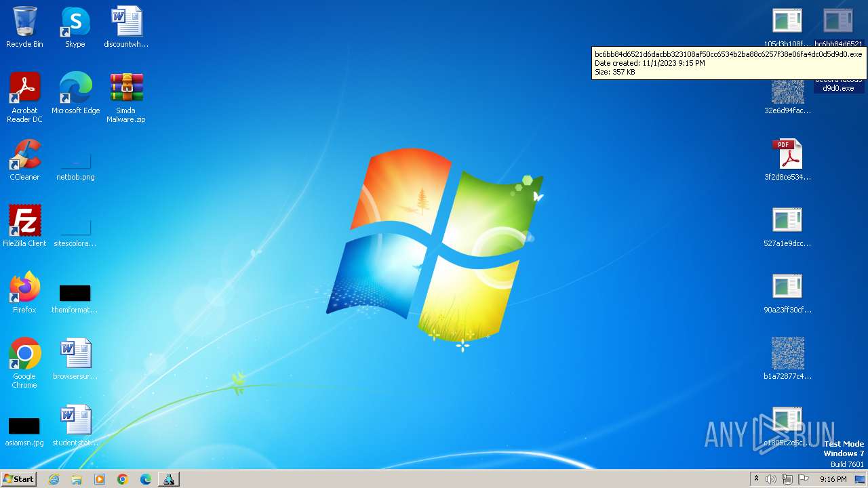Screen dimensions: 868x488
Task: Launch Google Chrome desktop shortcut
Action: [x=24, y=363]
